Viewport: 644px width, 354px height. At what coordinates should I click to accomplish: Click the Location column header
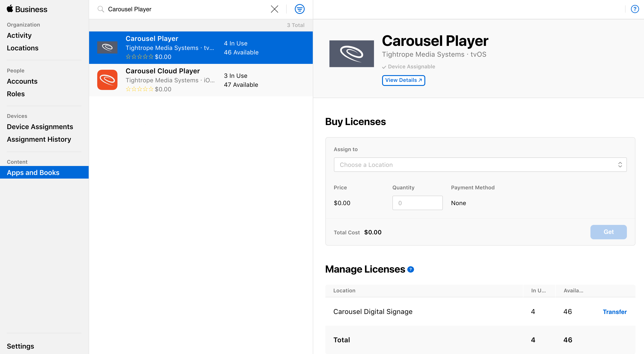[x=344, y=291]
